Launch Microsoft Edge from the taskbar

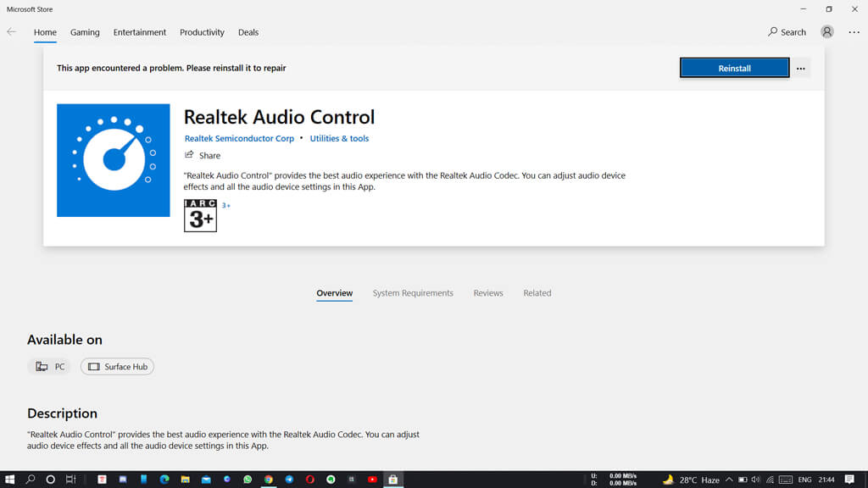[164, 480]
